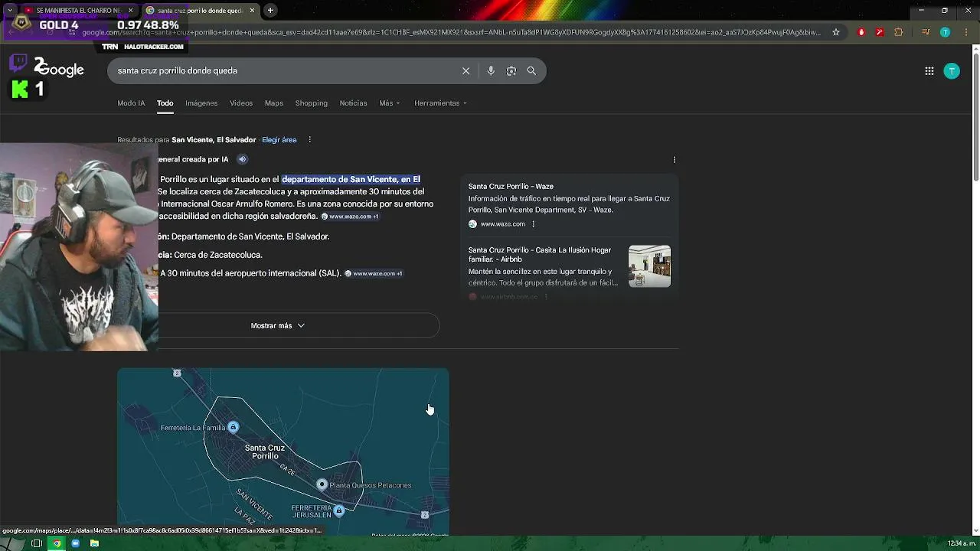Open AI overview three-dot options
The height and width of the screenshot is (551, 980).
pyautogui.click(x=674, y=159)
